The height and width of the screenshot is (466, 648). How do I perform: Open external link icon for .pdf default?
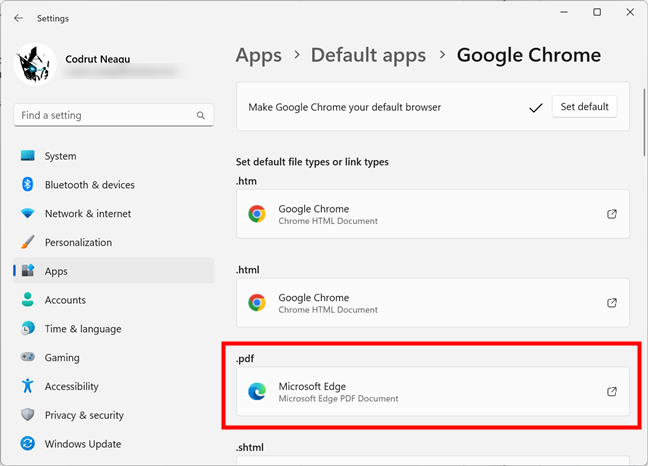tap(612, 392)
